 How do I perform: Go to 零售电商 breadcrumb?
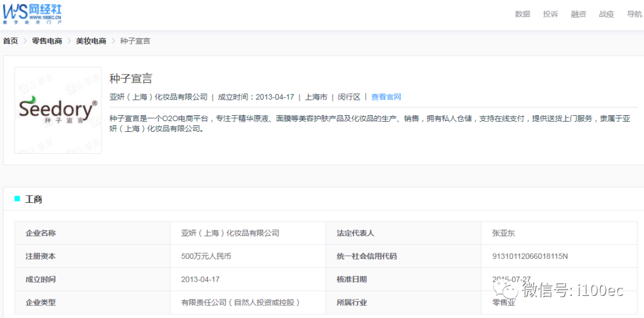47,41
